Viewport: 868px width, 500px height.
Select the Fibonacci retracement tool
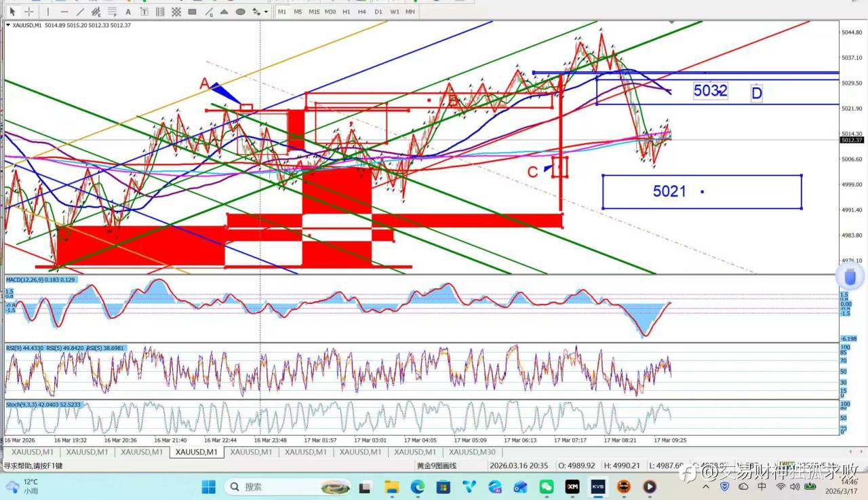(x=113, y=12)
